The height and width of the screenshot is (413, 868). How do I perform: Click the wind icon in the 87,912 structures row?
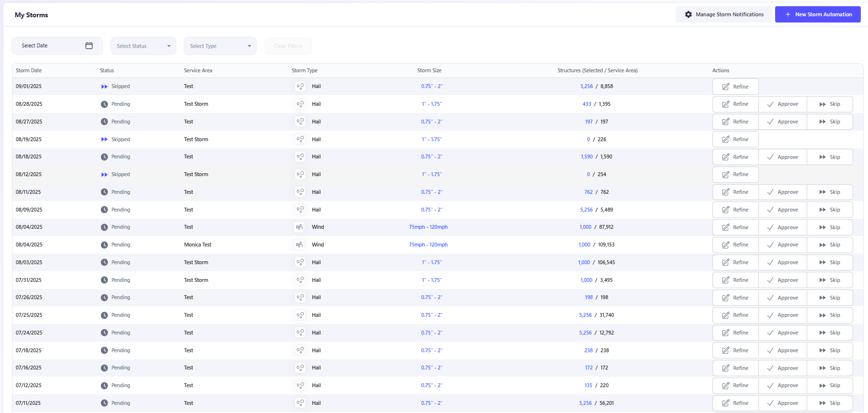pyautogui.click(x=299, y=227)
